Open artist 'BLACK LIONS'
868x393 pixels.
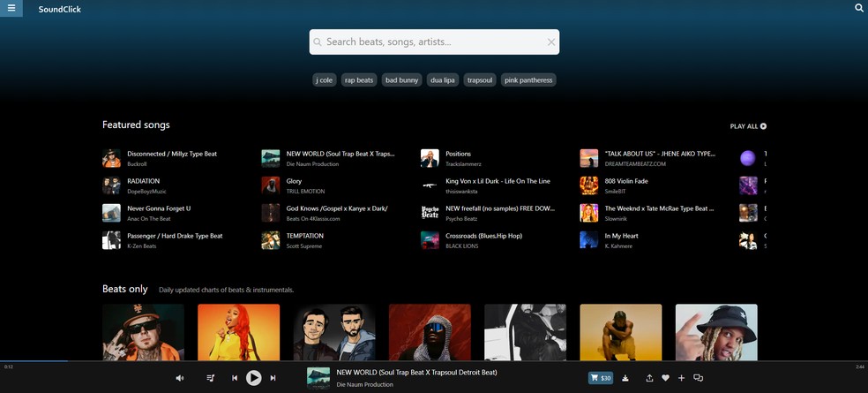[x=461, y=246]
